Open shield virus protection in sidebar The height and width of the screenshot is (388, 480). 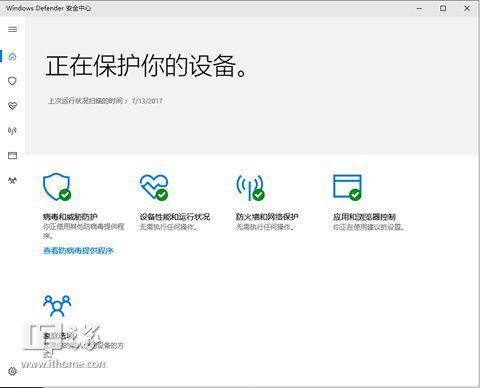[x=12, y=81]
